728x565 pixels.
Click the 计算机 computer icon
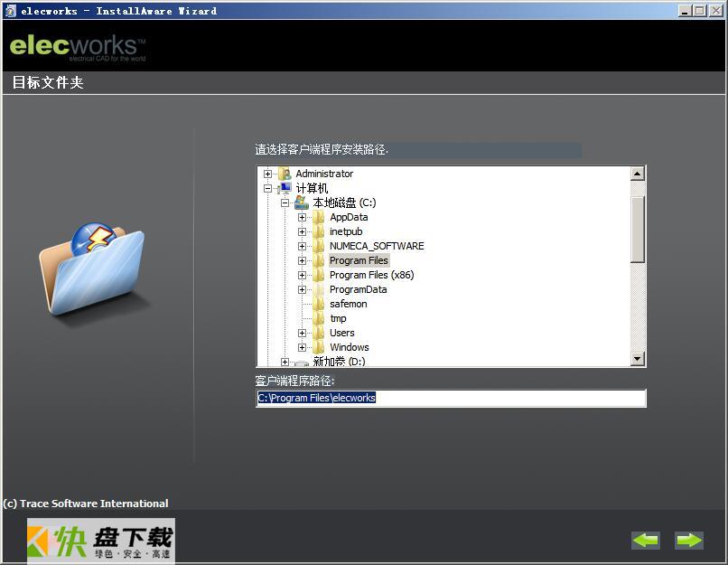[x=285, y=188]
